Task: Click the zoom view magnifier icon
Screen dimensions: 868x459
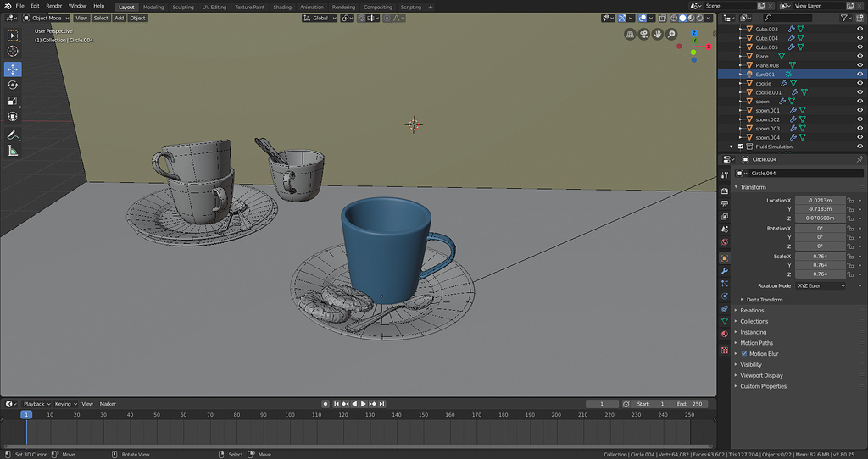Action: [x=671, y=34]
